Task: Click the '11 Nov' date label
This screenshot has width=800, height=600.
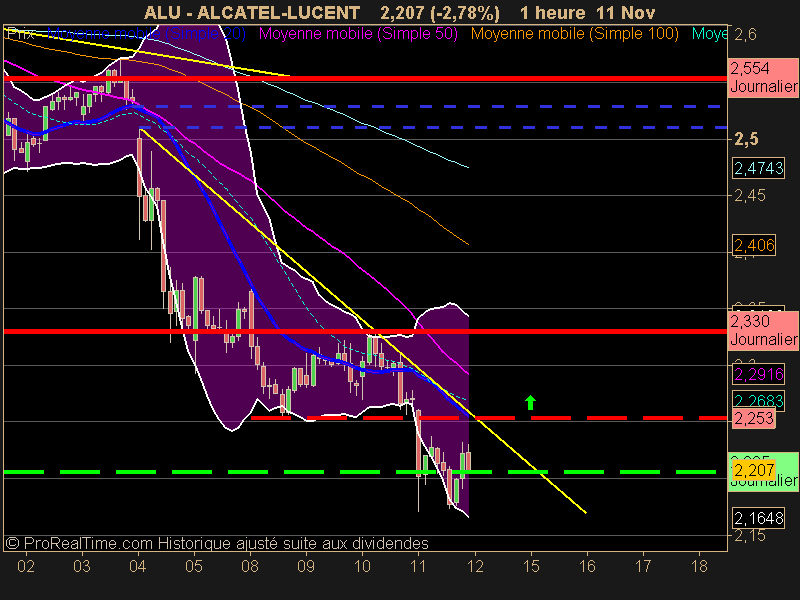Action: coord(626,13)
